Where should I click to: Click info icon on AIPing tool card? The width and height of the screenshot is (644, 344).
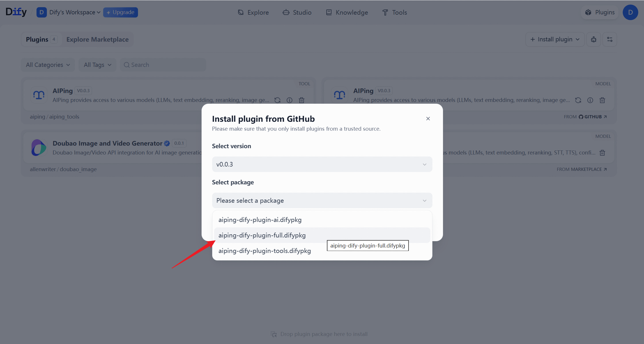290,100
